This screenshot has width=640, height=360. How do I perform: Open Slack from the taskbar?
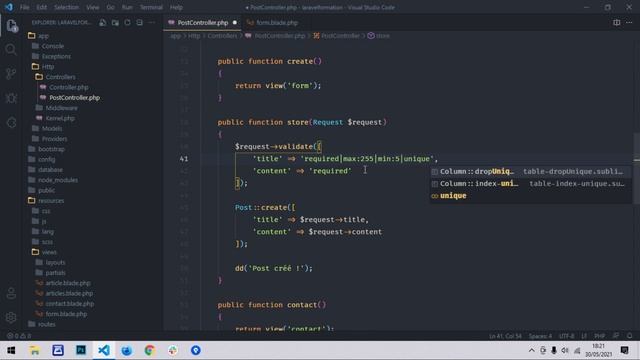pos(173,350)
